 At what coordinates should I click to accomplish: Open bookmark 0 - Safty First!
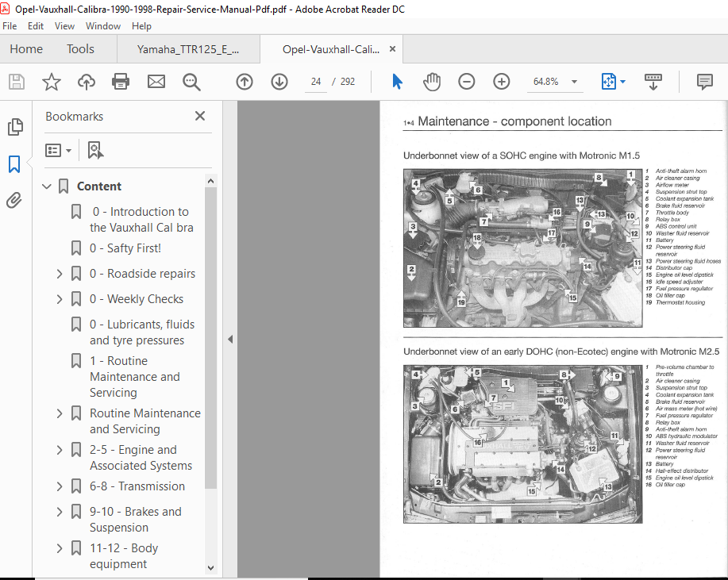pyautogui.click(x=125, y=248)
